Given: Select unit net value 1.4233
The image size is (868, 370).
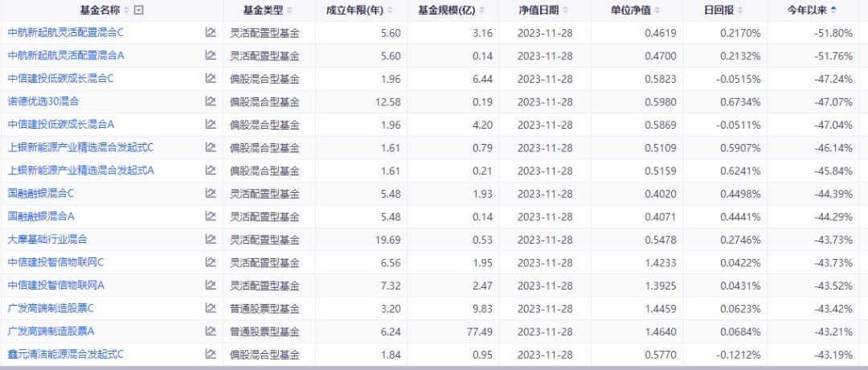Looking at the screenshot, I should tap(660, 262).
